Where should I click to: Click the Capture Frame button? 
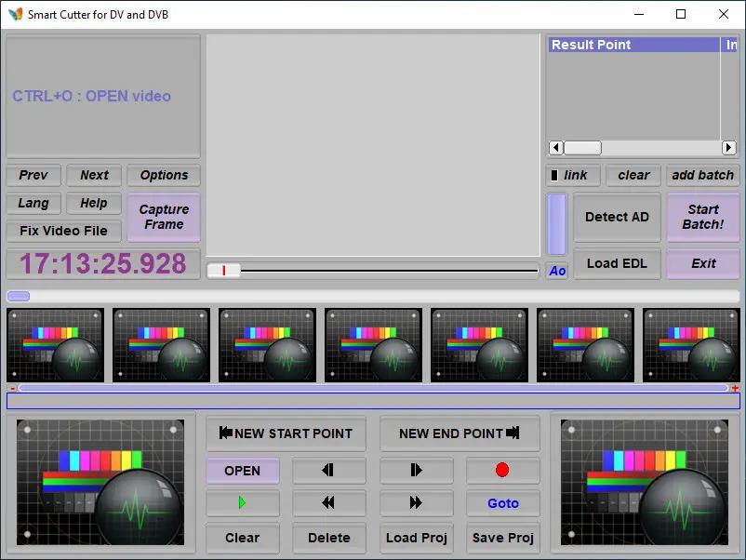click(164, 217)
